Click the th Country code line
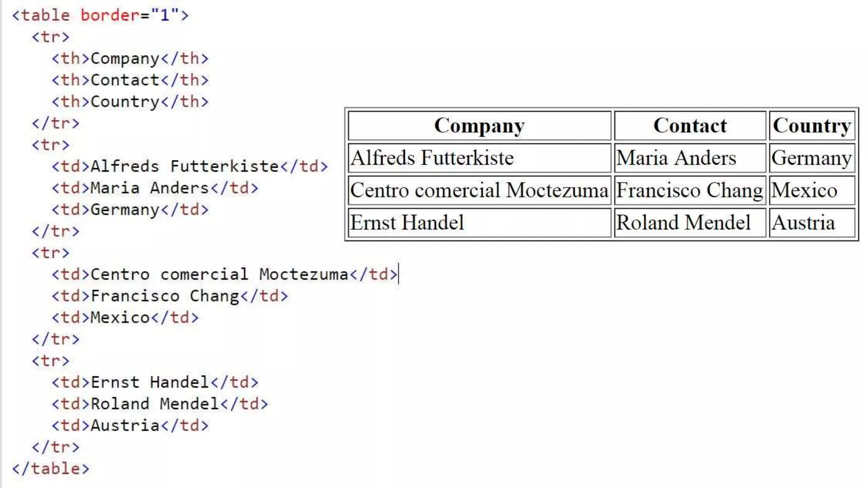The width and height of the screenshot is (868, 488). tap(130, 102)
